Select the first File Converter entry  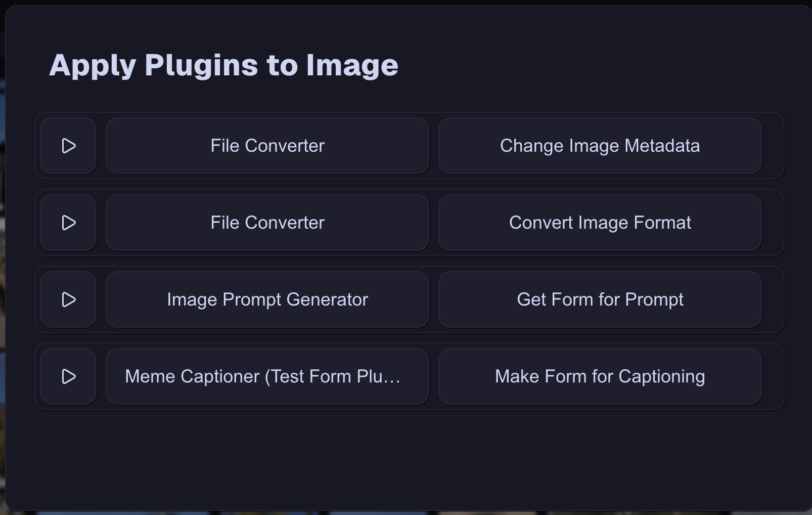(267, 146)
